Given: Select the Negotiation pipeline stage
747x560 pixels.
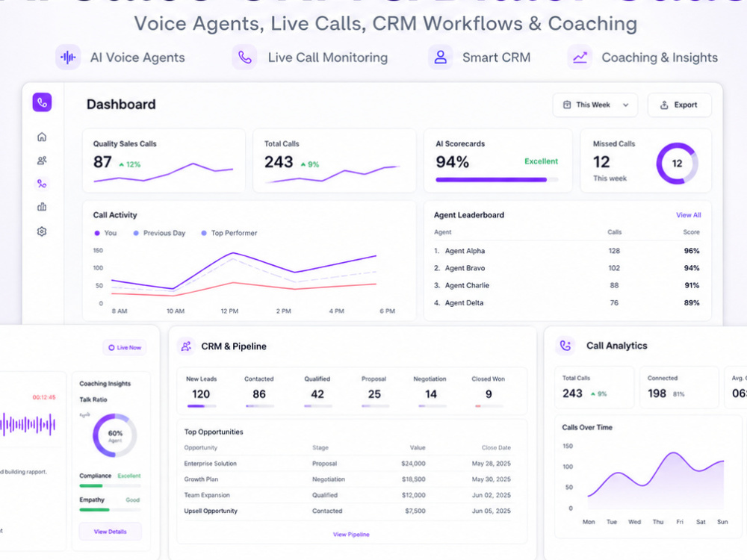Looking at the screenshot, I should pos(430,391).
